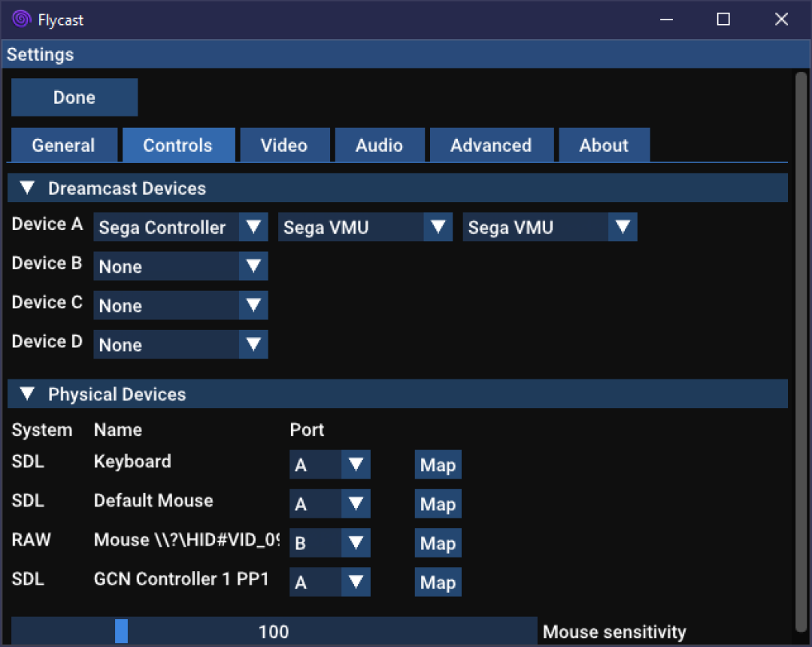This screenshot has height=647, width=812.
Task: Click the RAW 'Mouse \\?\HID#VID_0' name
Action: tap(186, 540)
